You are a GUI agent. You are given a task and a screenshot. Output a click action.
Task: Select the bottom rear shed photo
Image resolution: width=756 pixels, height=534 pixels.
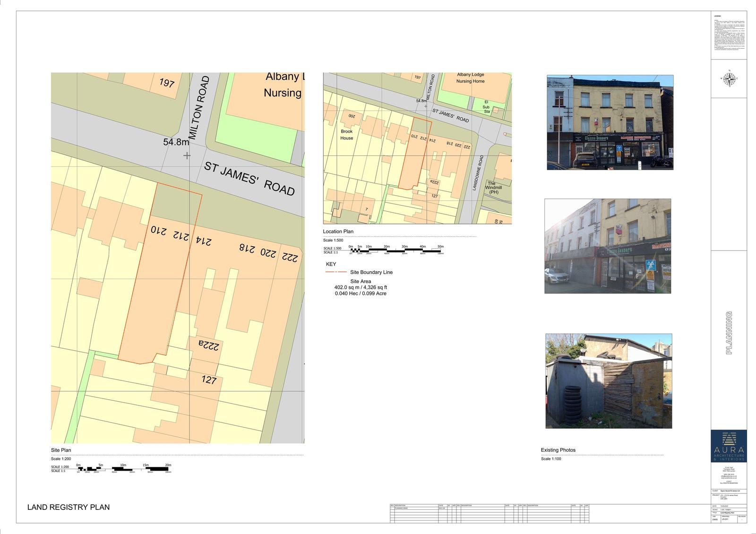pyautogui.click(x=609, y=381)
